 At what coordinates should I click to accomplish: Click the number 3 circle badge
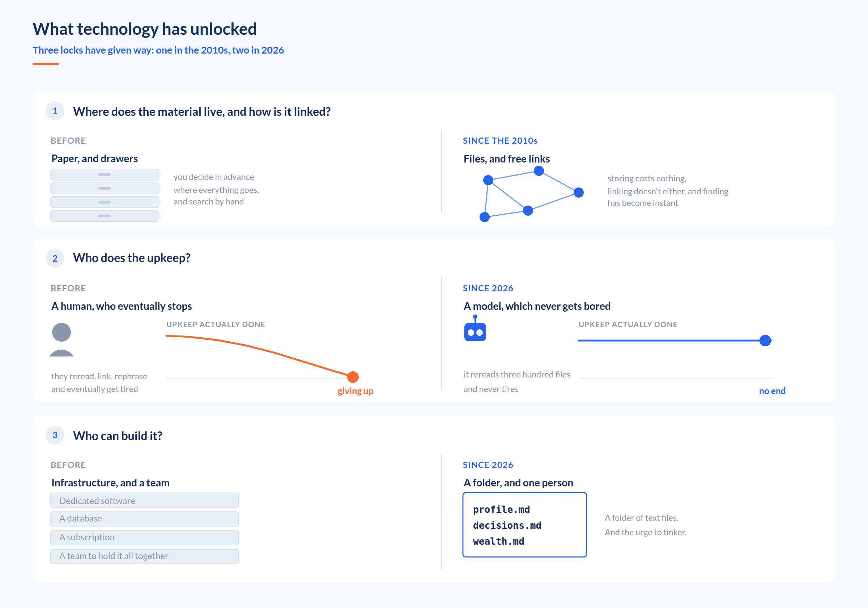tap(55, 435)
